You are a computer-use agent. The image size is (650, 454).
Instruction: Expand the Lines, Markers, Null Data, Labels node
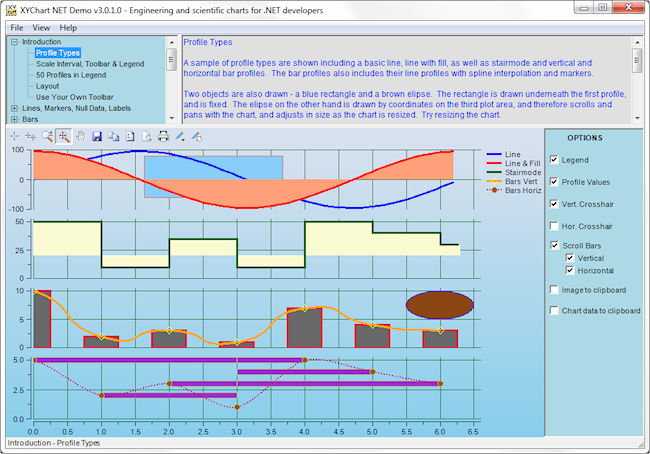(x=13, y=108)
